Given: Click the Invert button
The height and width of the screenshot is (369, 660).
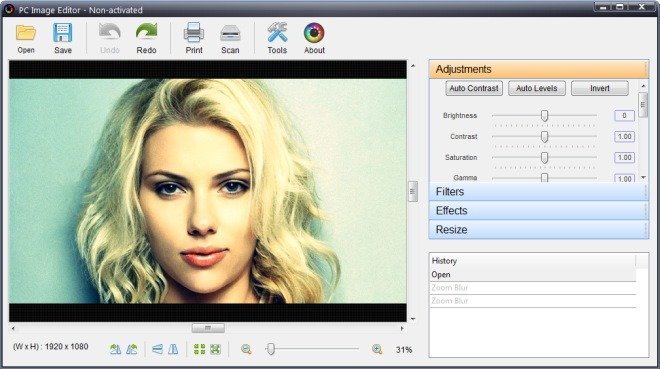Looking at the screenshot, I should pyautogui.click(x=599, y=88).
